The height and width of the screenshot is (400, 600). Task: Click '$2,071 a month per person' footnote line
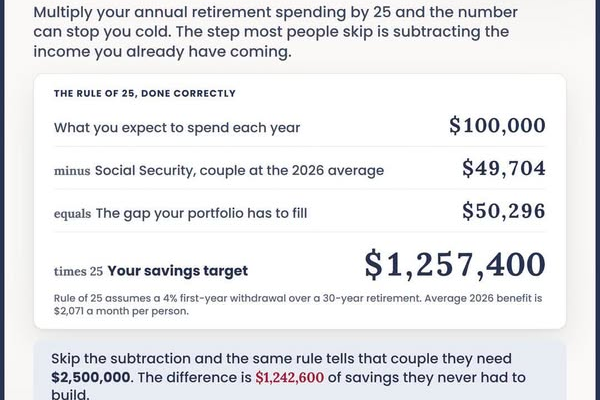coord(121,311)
